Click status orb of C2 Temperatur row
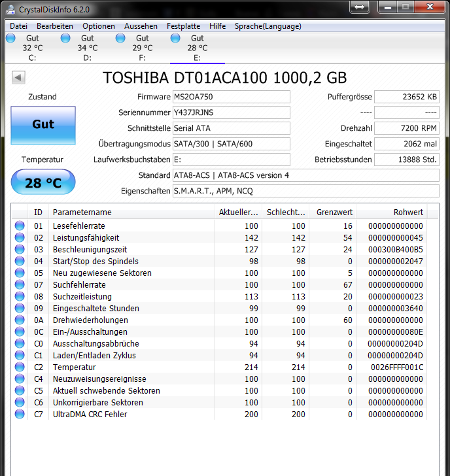Screen dimensions: 450x476 point(20,367)
